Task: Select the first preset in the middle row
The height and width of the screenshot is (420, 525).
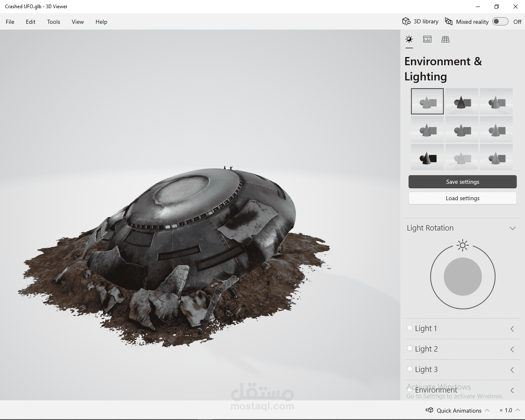Action: (x=427, y=129)
